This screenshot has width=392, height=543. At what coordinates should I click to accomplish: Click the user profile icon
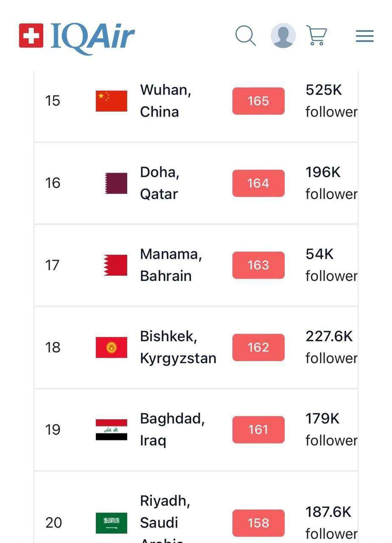point(283,36)
